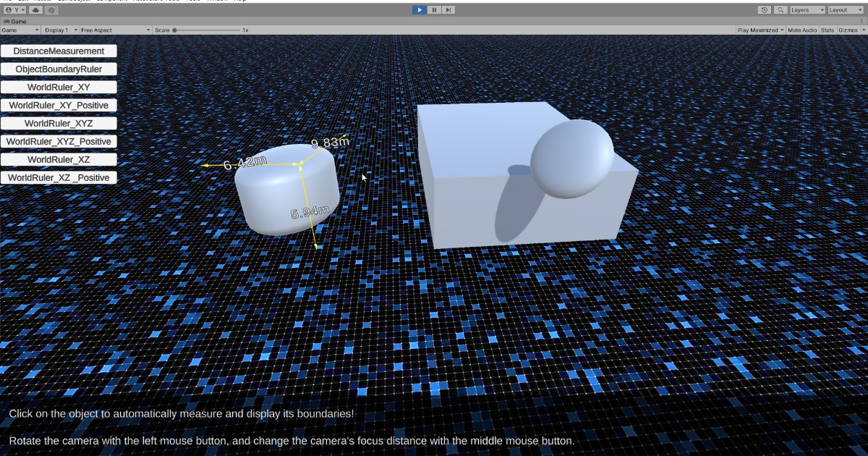Click the DistanceMeasurement button
Image resolution: width=868 pixels, height=456 pixels.
(59, 51)
